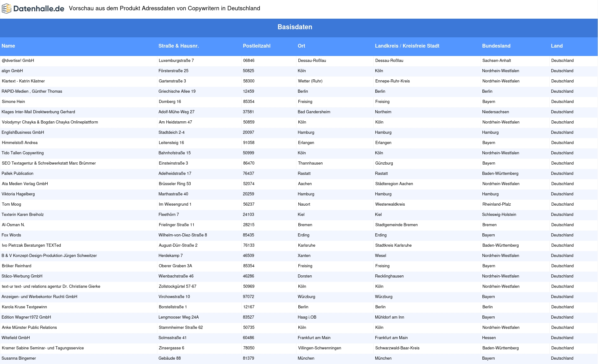This screenshot has width=598, height=364.
Task: Select Pallek Publication name cell
Action: 17,174
